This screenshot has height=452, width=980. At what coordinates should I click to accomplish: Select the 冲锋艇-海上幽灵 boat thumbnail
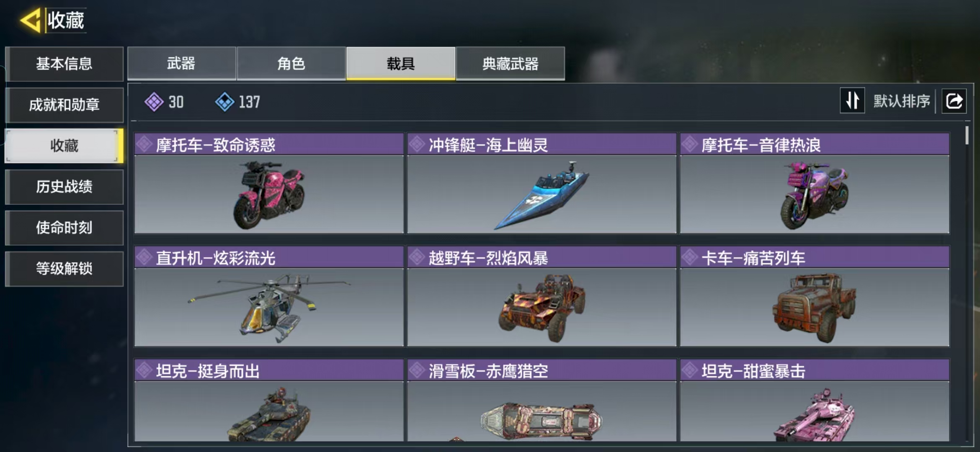pos(542,195)
